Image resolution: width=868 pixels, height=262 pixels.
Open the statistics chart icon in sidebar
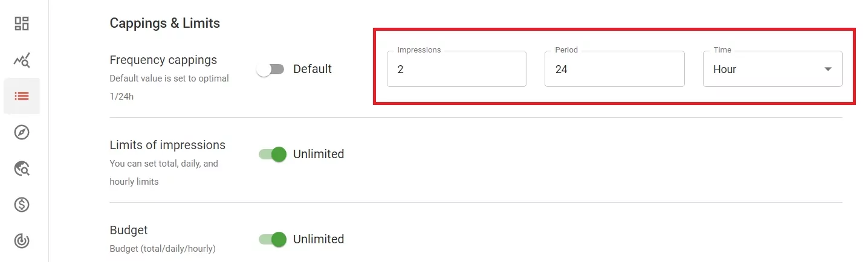coord(22,60)
